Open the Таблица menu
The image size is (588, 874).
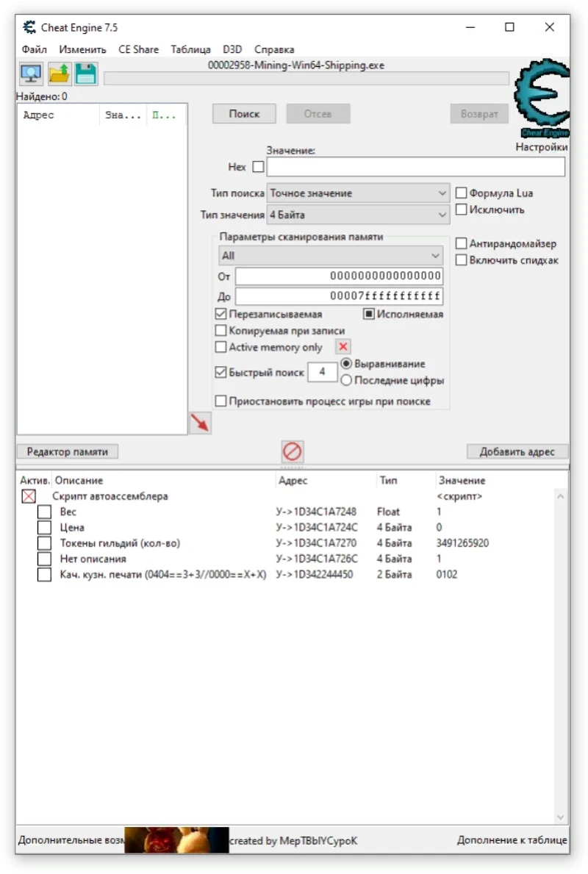pyautogui.click(x=193, y=49)
